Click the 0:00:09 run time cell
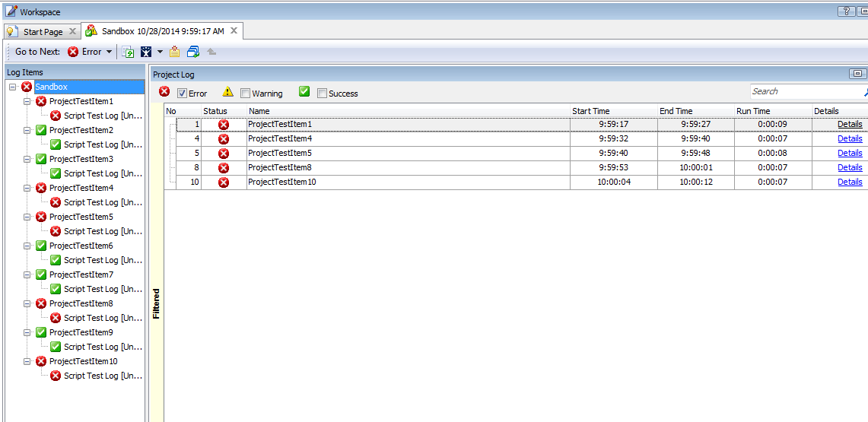 [774, 125]
